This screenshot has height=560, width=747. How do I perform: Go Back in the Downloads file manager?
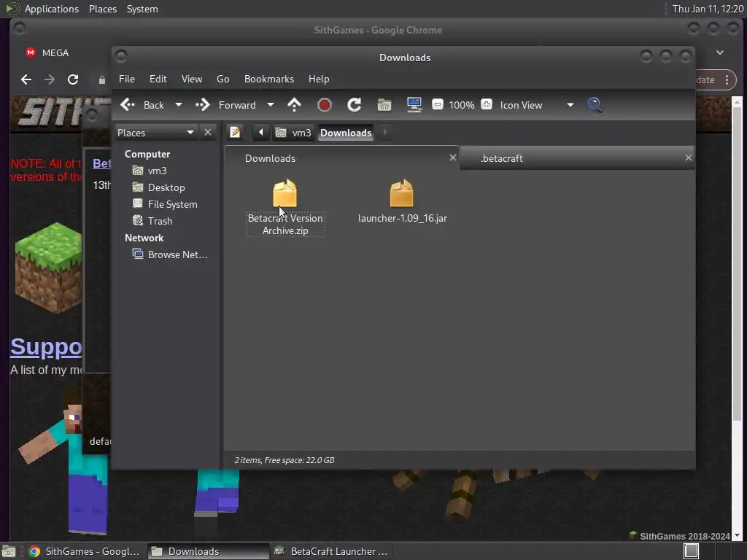(x=142, y=105)
